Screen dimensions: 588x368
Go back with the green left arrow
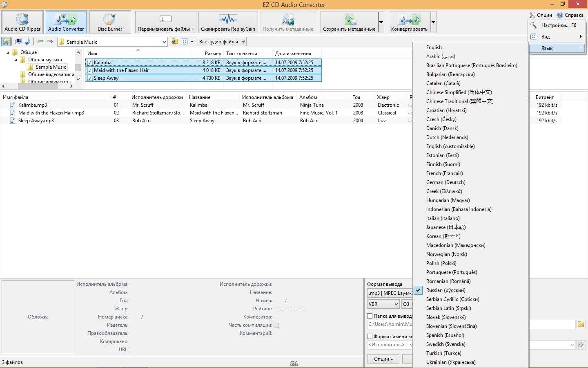pos(40,42)
